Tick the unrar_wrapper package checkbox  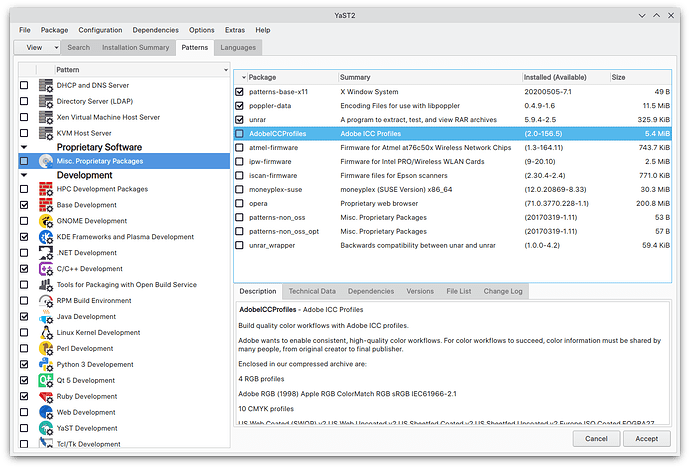(x=239, y=245)
